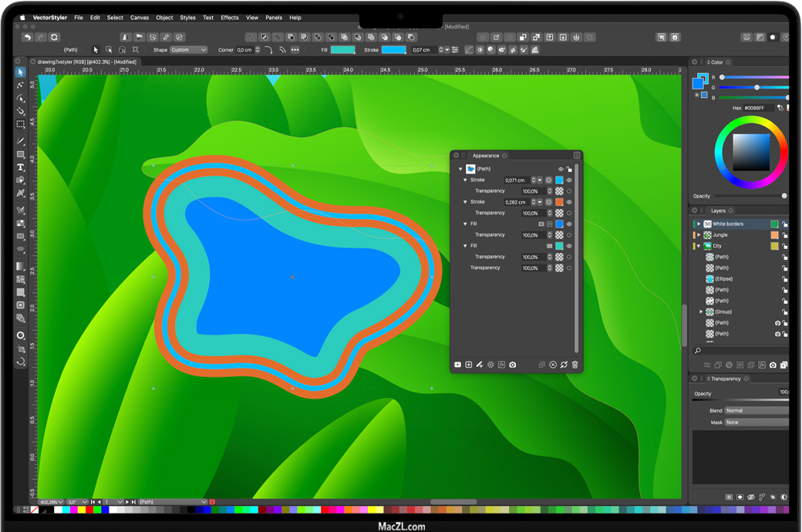The image size is (802, 532).
Task: Toggle visibility of the (Path) in Appearance
Action: [561, 169]
